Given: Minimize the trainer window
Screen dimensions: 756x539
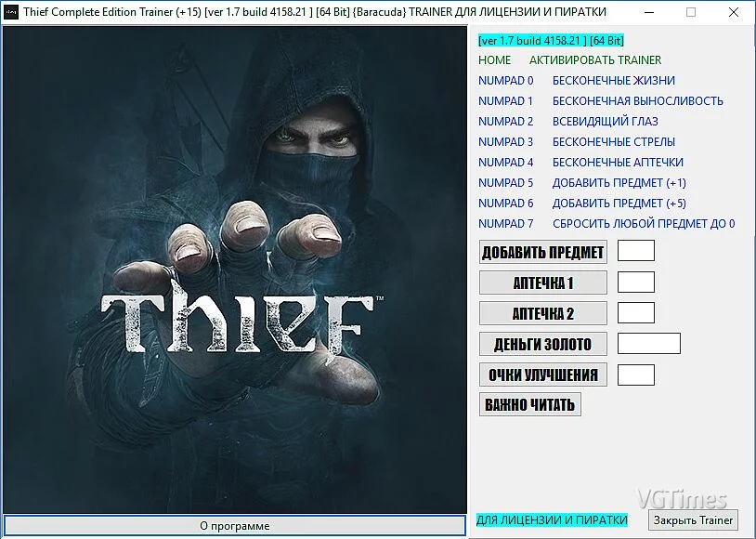Looking at the screenshot, I should click(649, 12).
